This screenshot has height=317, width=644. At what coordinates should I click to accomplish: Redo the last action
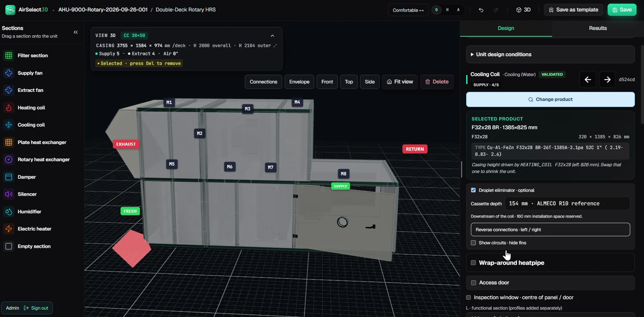tap(496, 10)
